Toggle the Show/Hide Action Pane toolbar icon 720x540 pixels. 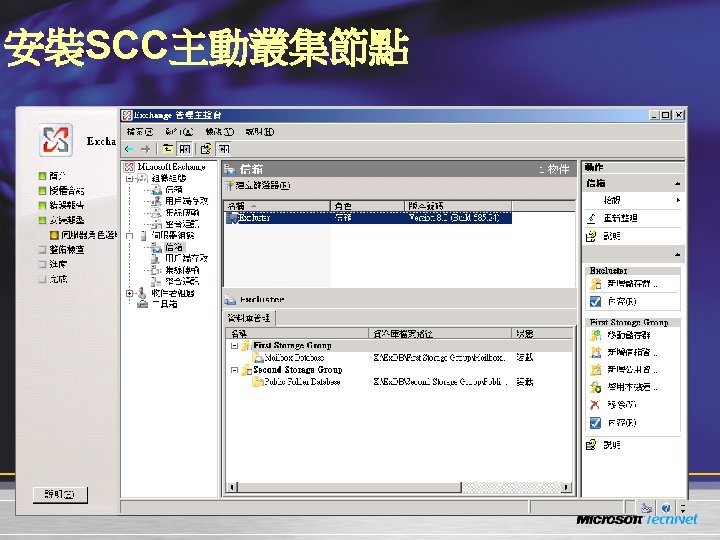(x=223, y=149)
